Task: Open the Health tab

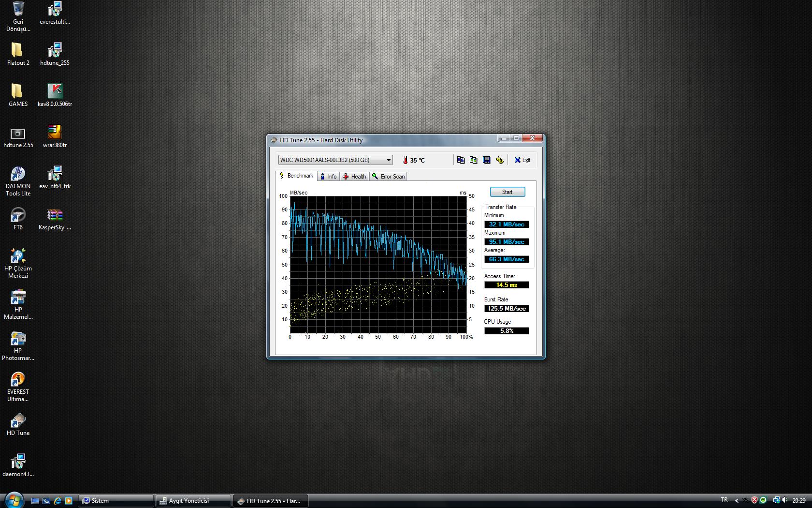Action: (x=354, y=177)
